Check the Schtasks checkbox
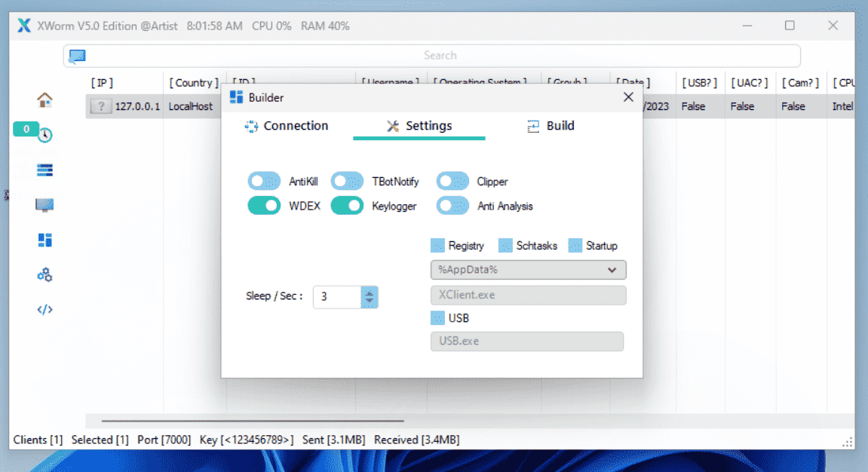 click(505, 245)
